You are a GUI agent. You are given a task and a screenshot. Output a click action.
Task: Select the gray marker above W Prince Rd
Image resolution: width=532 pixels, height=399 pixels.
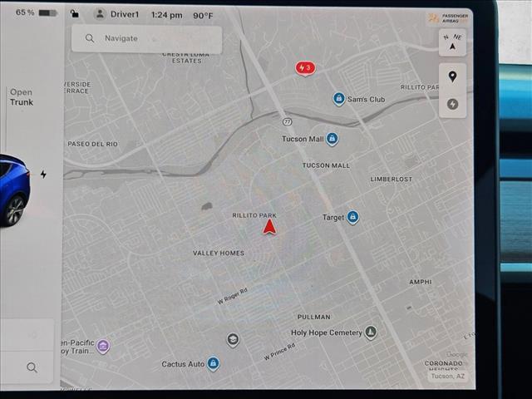233,339
